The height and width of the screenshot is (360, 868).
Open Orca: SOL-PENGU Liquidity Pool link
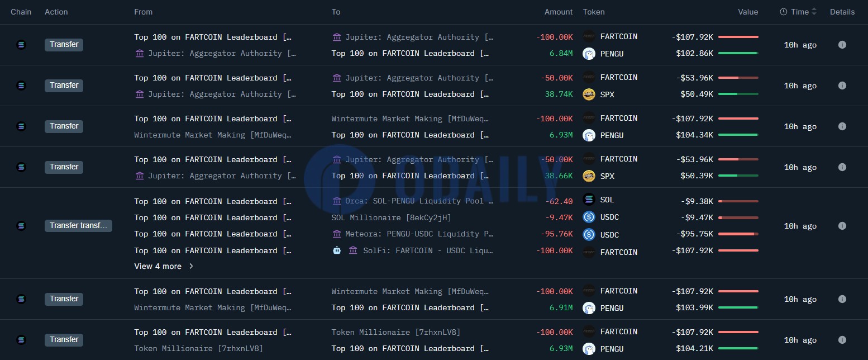coord(419,201)
